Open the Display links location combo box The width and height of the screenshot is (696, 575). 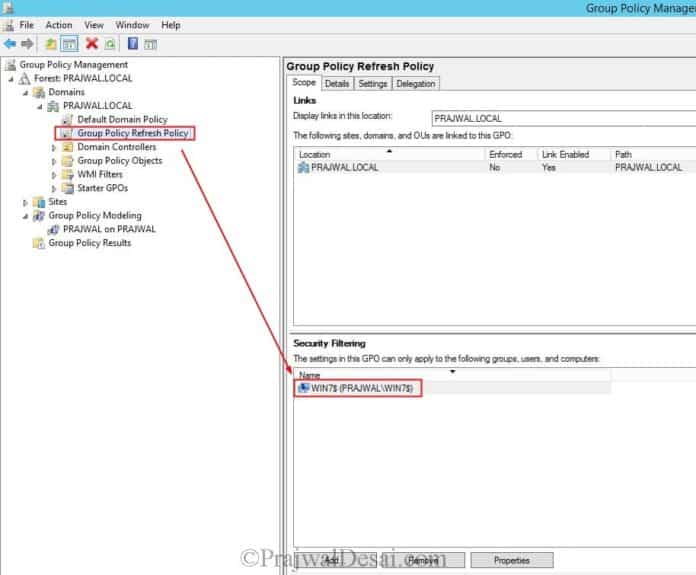(x=564, y=119)
